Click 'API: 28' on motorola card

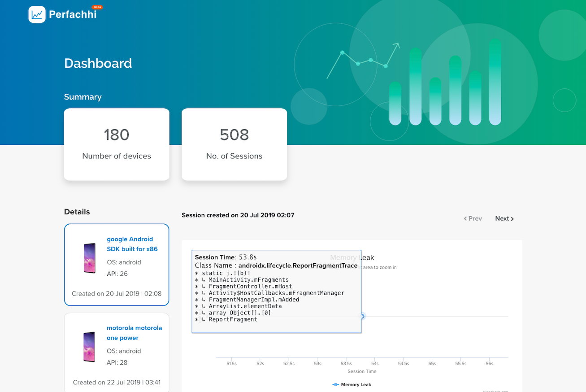117,362
